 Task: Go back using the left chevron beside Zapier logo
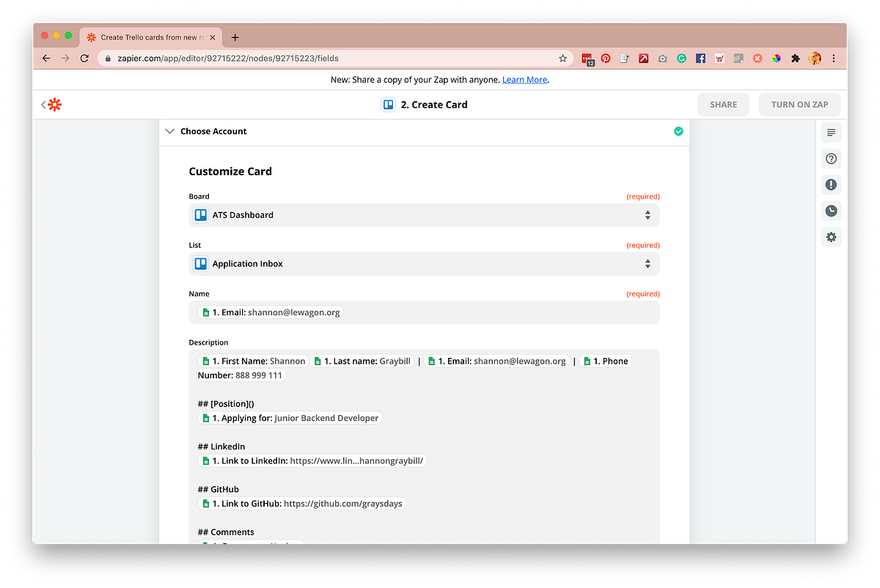click(43, 105)
